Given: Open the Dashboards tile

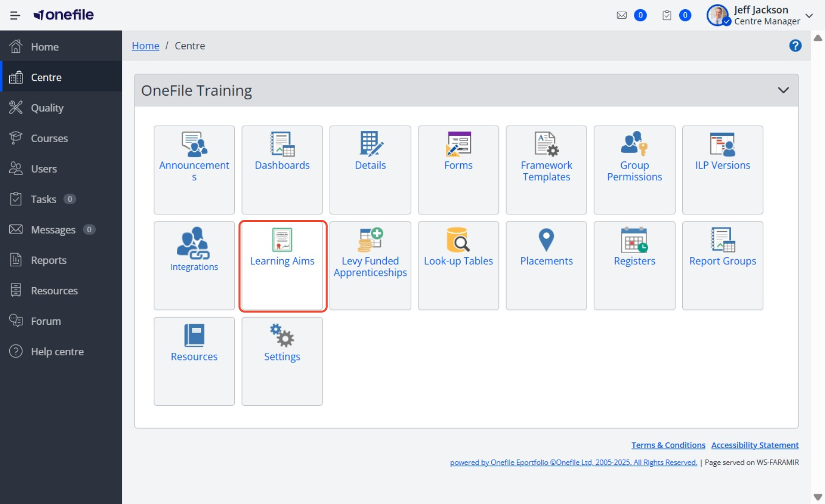Looking at the screenshot, I should (x=282, y=170).
